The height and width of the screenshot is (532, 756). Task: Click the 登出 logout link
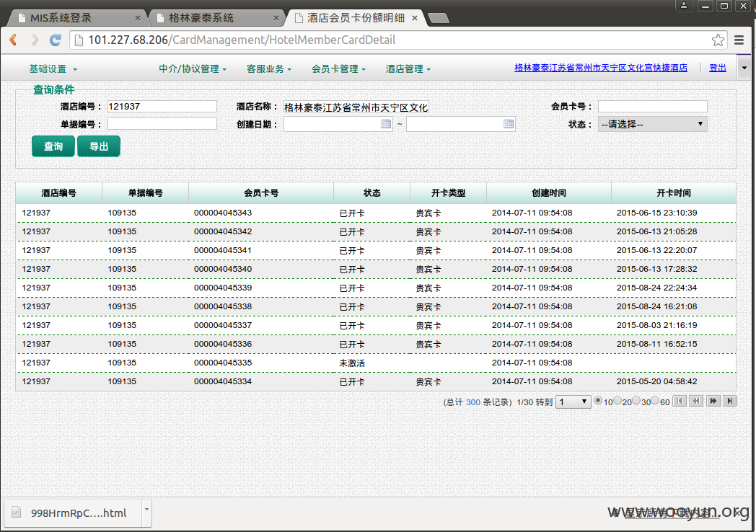pyautogui.click(x=718, y=68)
